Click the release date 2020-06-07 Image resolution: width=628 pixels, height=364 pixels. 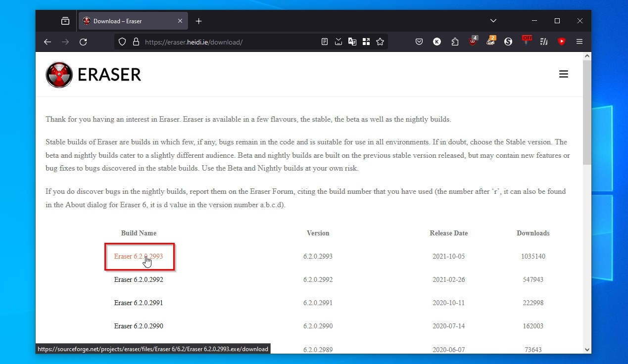click(x=448, y=349)
